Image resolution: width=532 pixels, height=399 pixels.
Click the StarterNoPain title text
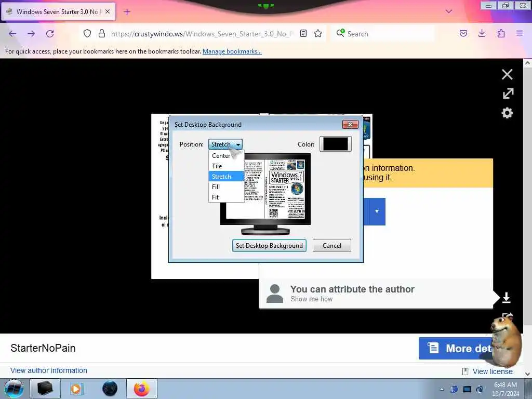tap(43, 348)
